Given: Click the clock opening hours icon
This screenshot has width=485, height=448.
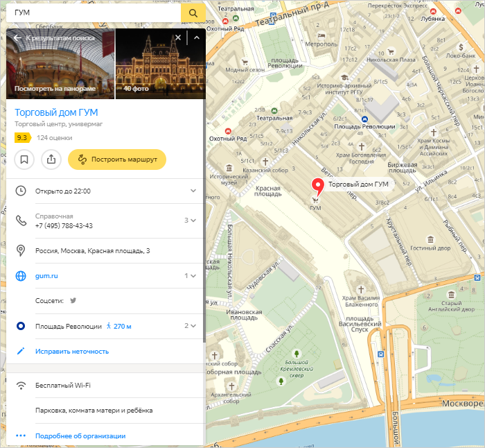Looking at the screenshot, I should pyautogui.click(x=21, y=191).
